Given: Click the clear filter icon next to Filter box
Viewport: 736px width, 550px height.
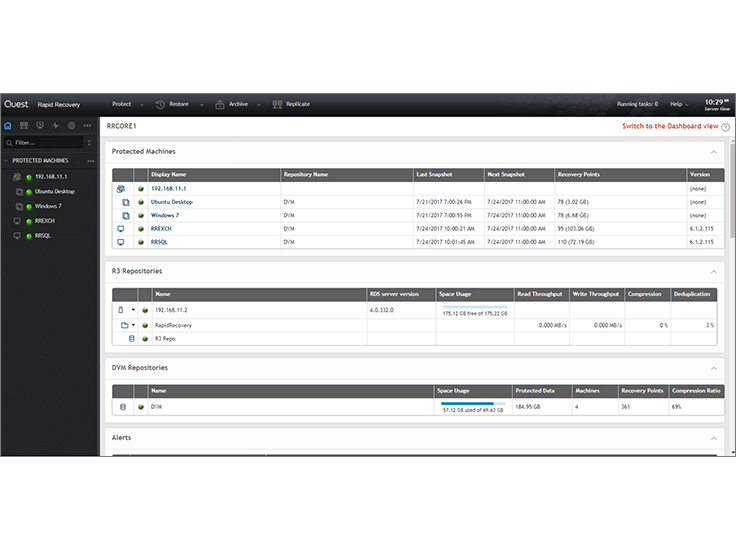Looking at the screenshot, I should click(89, 143).
